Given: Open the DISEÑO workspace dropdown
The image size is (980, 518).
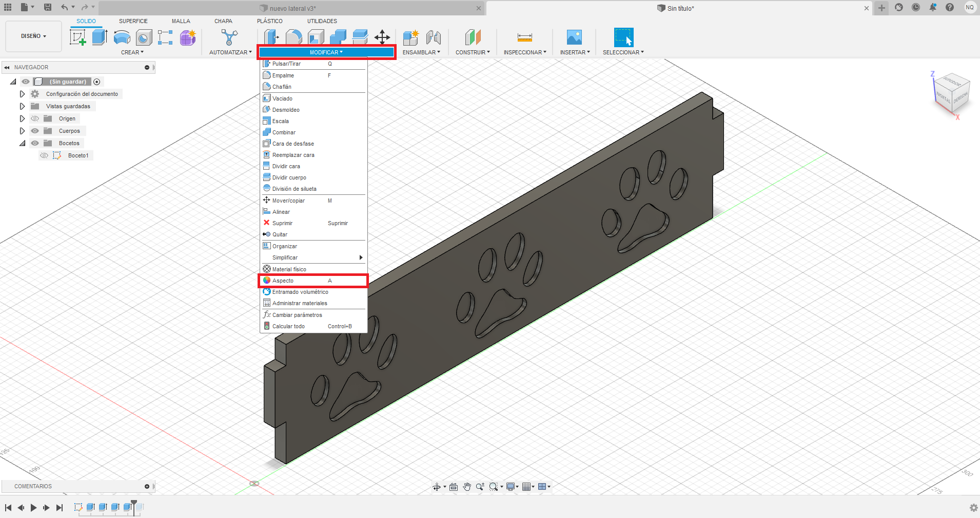Looking at the screenshot, I should 33,36.
